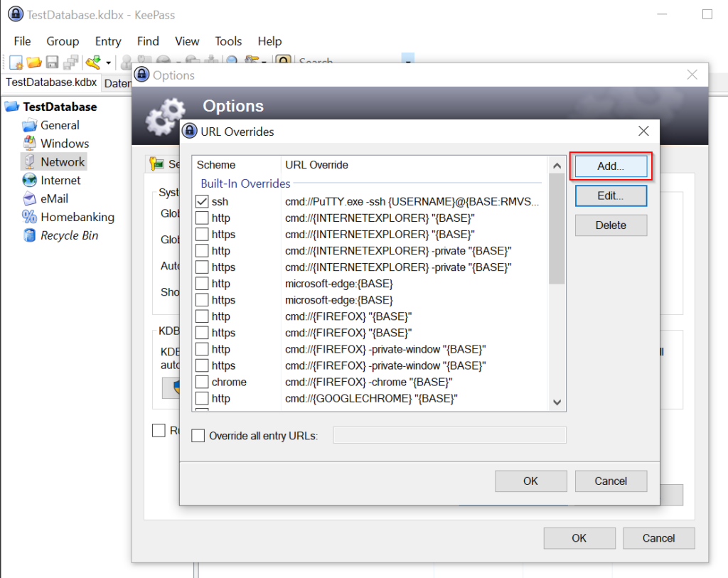Image resolution: width=728 pixels, height=578 pixels.
Task: Enable Override all entry URLs checkbox
Action: 198,436
